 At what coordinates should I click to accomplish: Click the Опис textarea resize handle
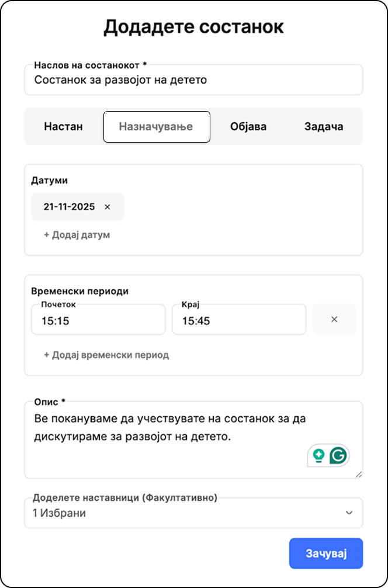[358, 474]
